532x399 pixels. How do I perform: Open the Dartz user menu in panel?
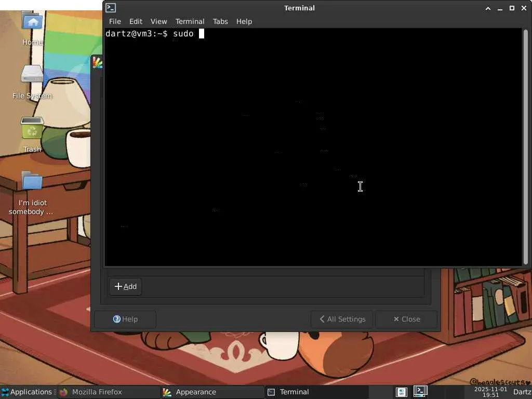click(x=522, y=392)
